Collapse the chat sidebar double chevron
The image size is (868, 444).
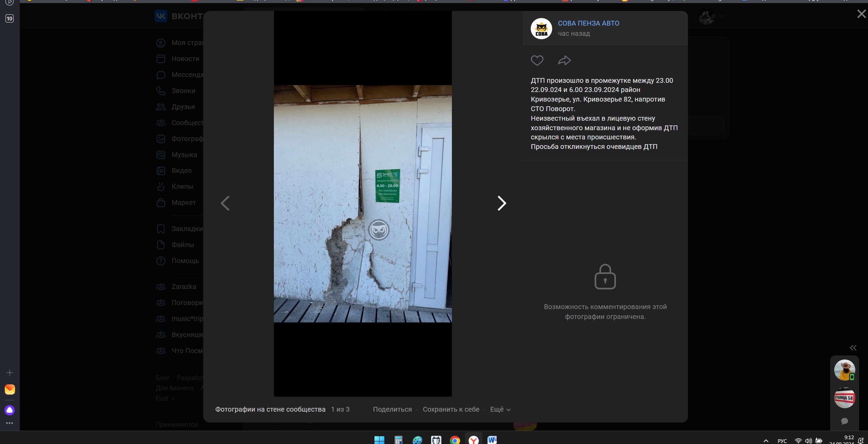pos(853,348)
